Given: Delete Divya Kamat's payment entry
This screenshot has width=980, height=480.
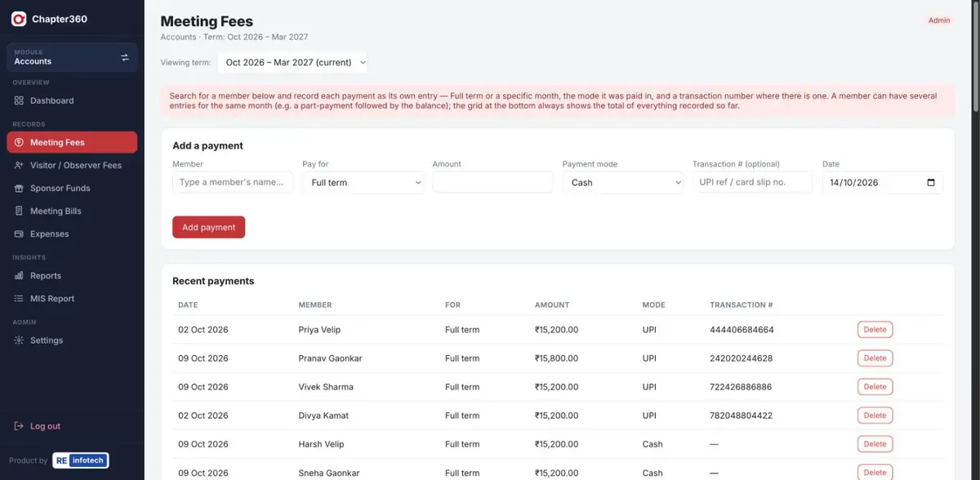Looking at the screenshot, I should tap(875, 416).
